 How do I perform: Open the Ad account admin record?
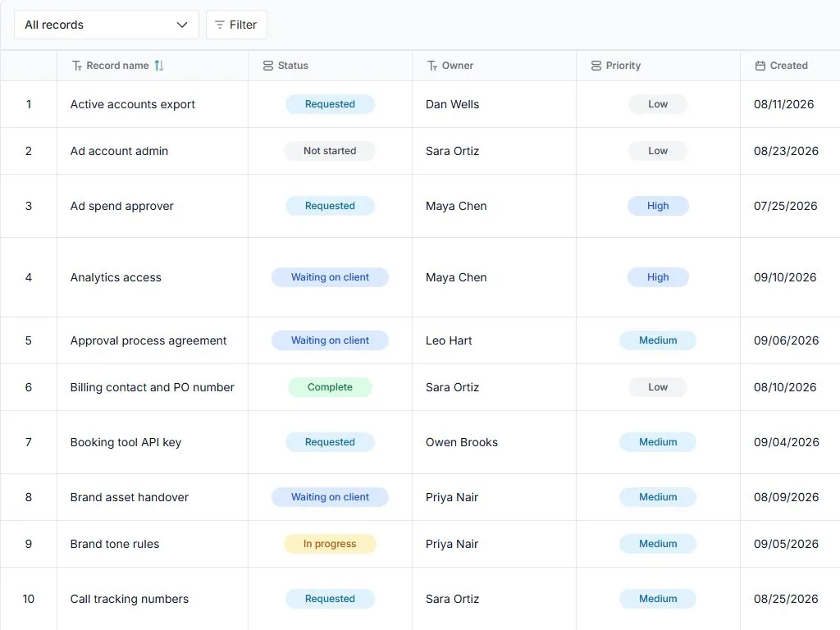coord(119,151)
